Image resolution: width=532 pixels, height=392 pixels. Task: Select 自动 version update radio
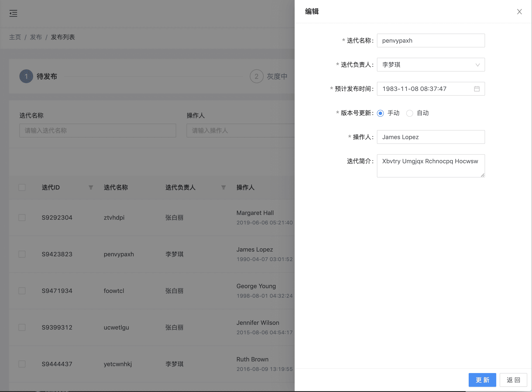(x=410, y=113)
